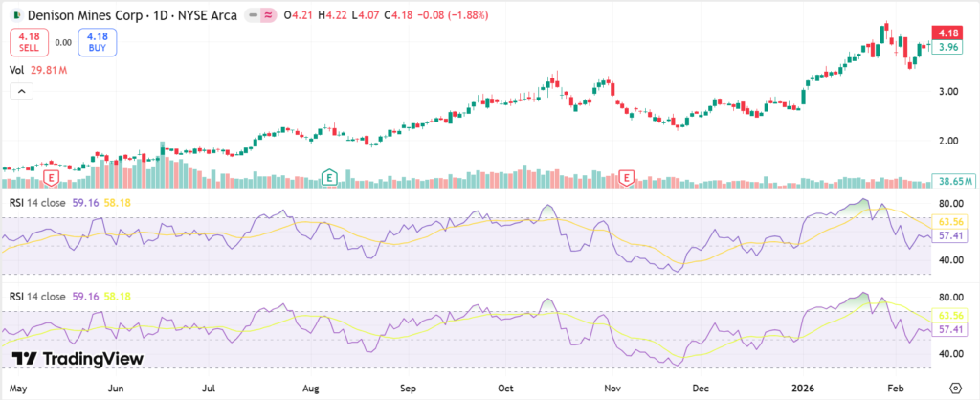Toggle the pink wave data mode icon
The height and width of the screenshot is (400, 980).
269,14
